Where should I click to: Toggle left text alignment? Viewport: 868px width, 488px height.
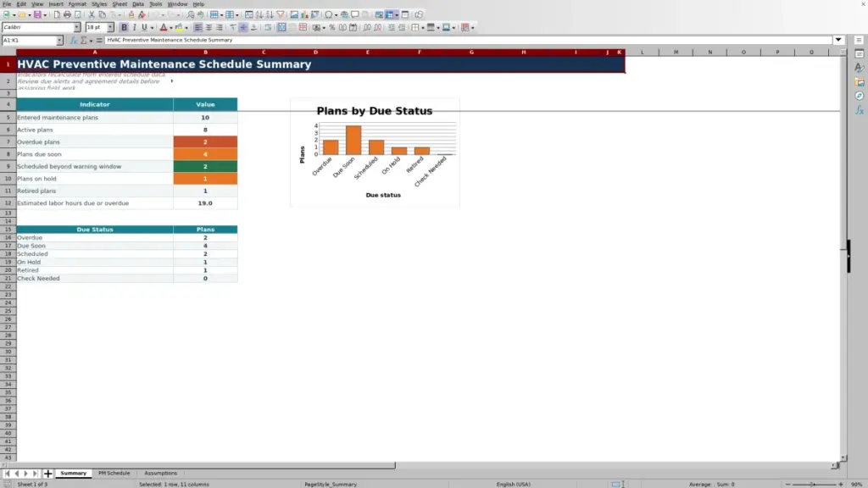(x=198, y=27)
